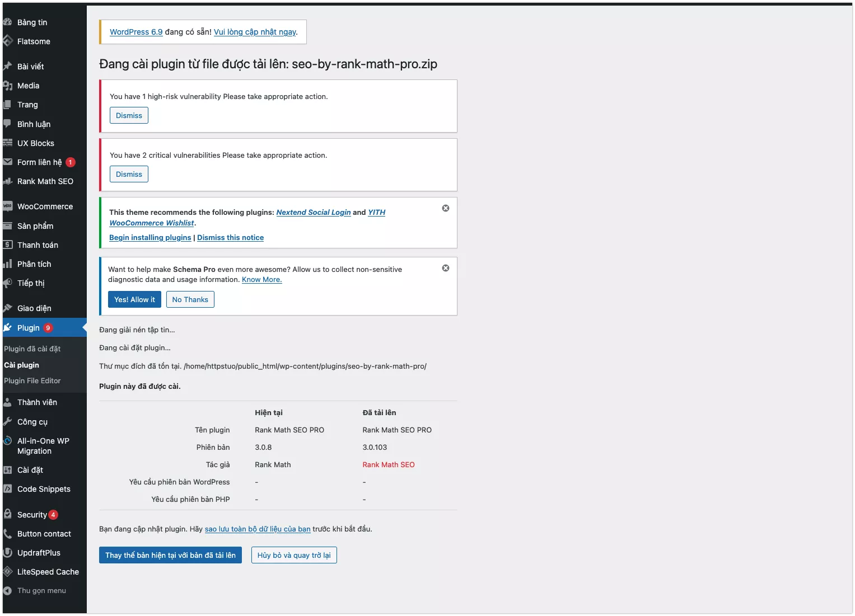Click Yes! Allow it button
Viewport: 855px width, 616px height.
134,299
